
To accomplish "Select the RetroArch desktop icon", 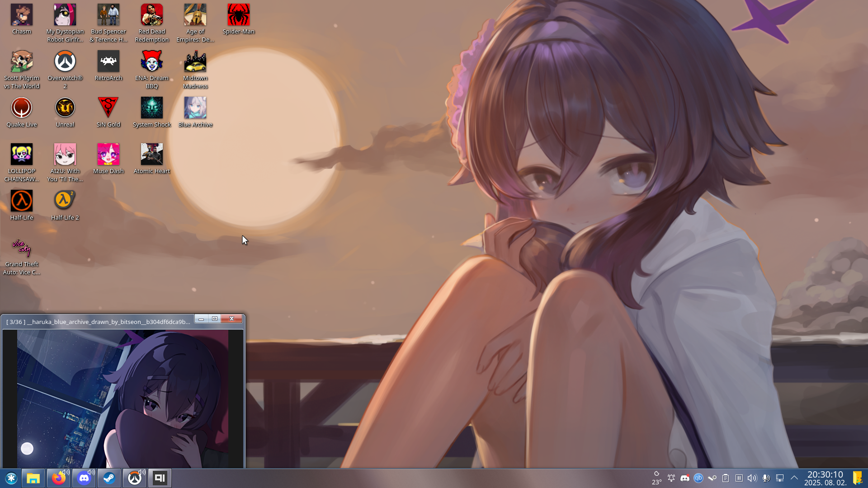I will click(x=108, y=66).
